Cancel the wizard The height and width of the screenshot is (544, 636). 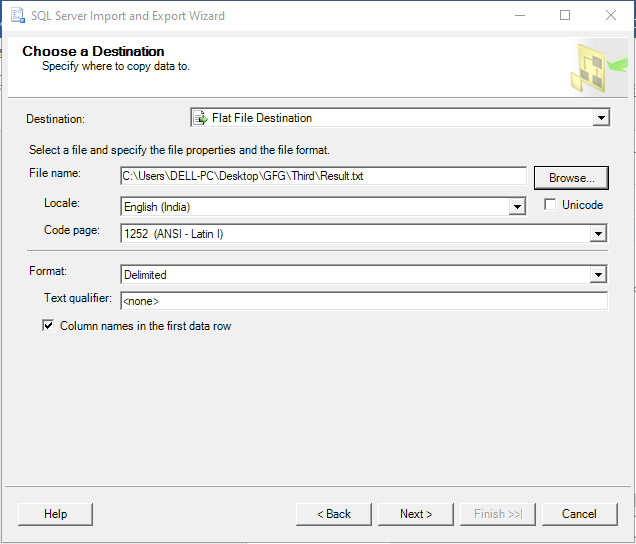tap(580, 514)
